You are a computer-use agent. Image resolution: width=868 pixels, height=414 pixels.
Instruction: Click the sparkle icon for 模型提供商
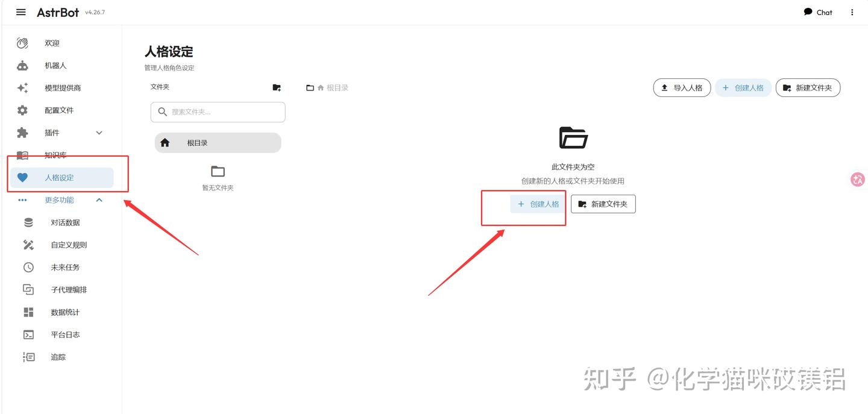[22, 88]
